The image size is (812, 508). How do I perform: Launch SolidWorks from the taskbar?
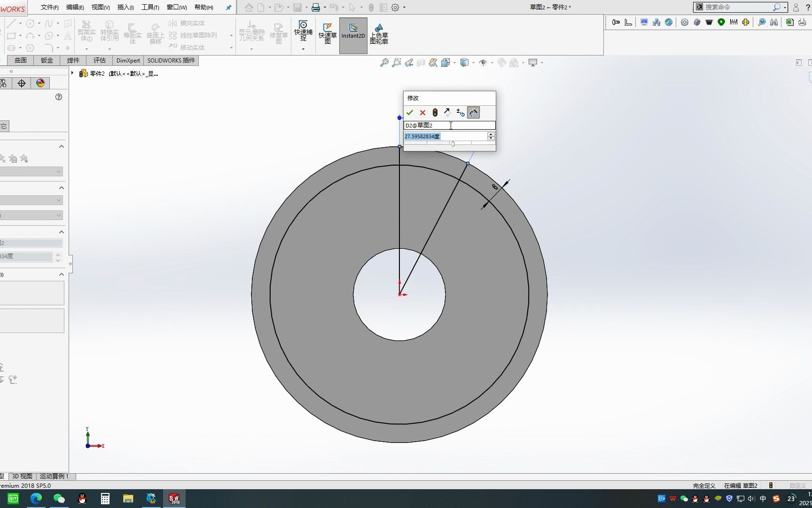coord(174,499)
